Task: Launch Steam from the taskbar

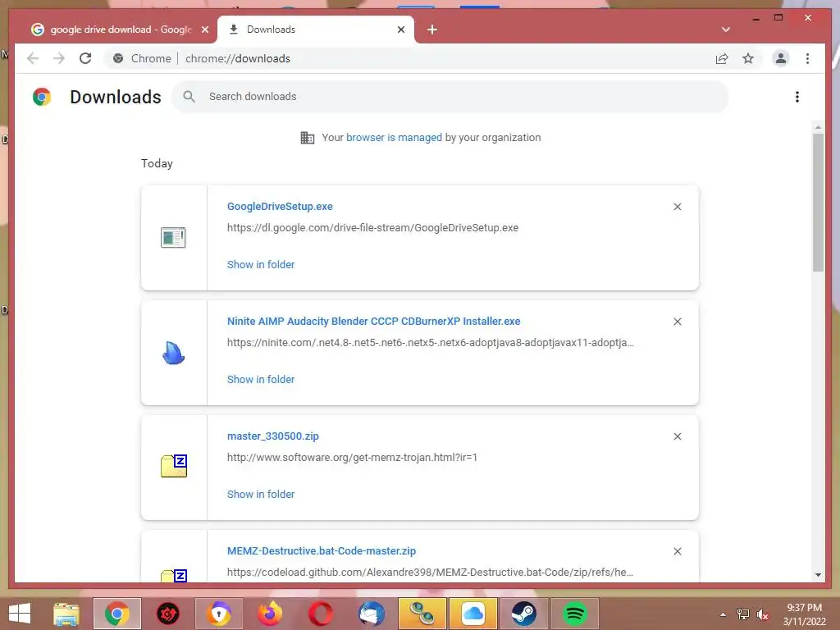Action: pos(523,614)
